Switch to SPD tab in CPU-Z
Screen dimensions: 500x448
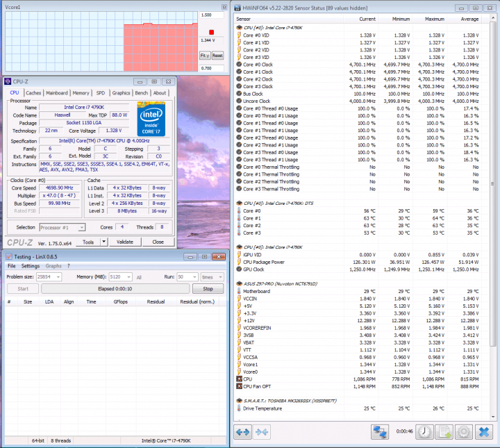tap(101, 93)
